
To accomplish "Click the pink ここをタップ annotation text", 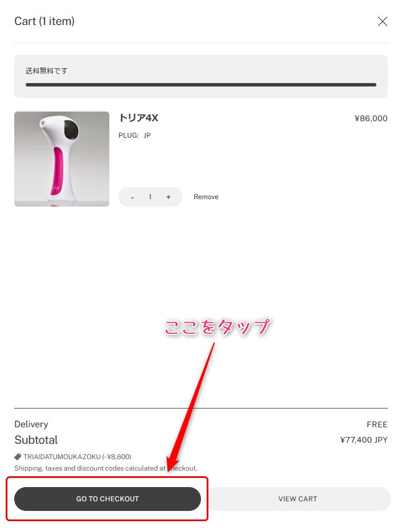I will point(218,327).
